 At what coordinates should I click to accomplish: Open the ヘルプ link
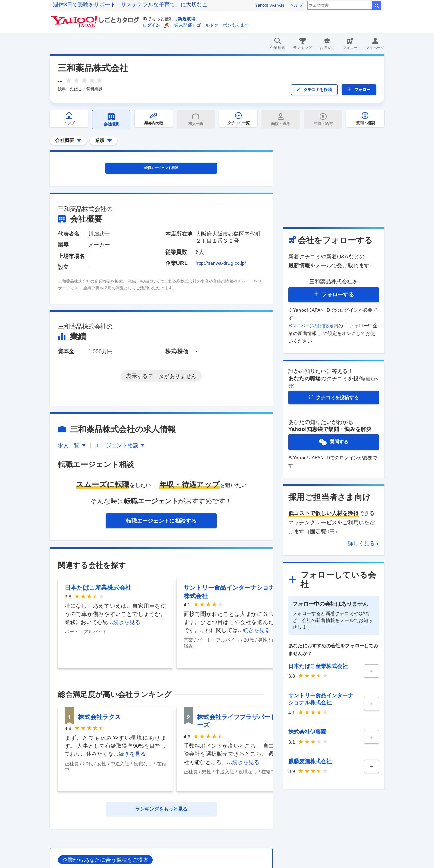click(x=296, y=5)
